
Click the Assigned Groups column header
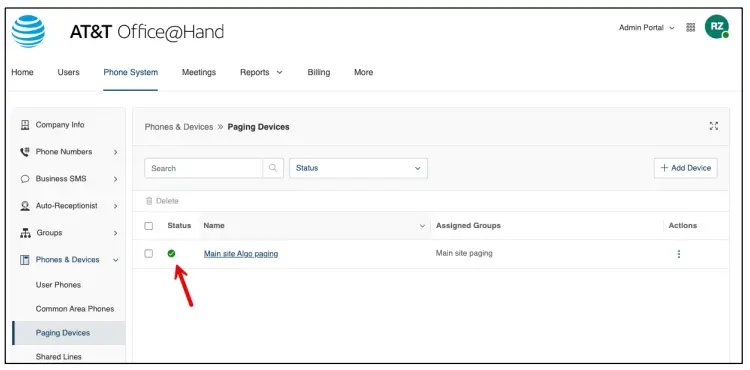468,226
